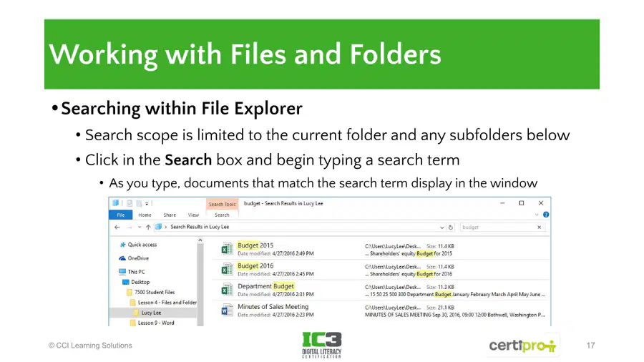Click the Search Results in Lucy Lee address text

[x=200, y=227]
